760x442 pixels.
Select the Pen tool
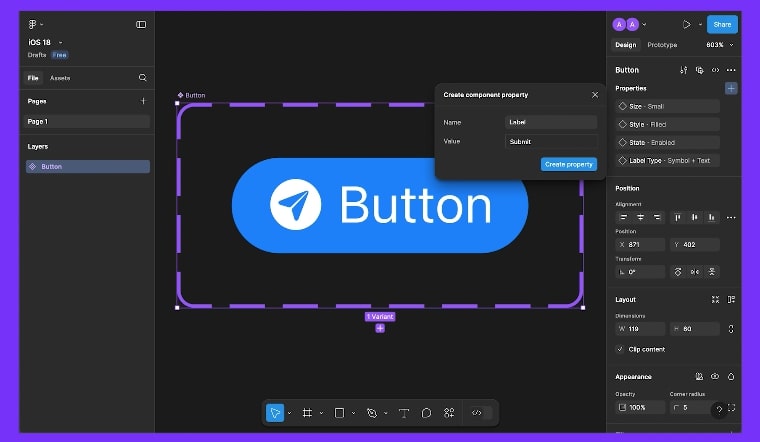(372, 413)
